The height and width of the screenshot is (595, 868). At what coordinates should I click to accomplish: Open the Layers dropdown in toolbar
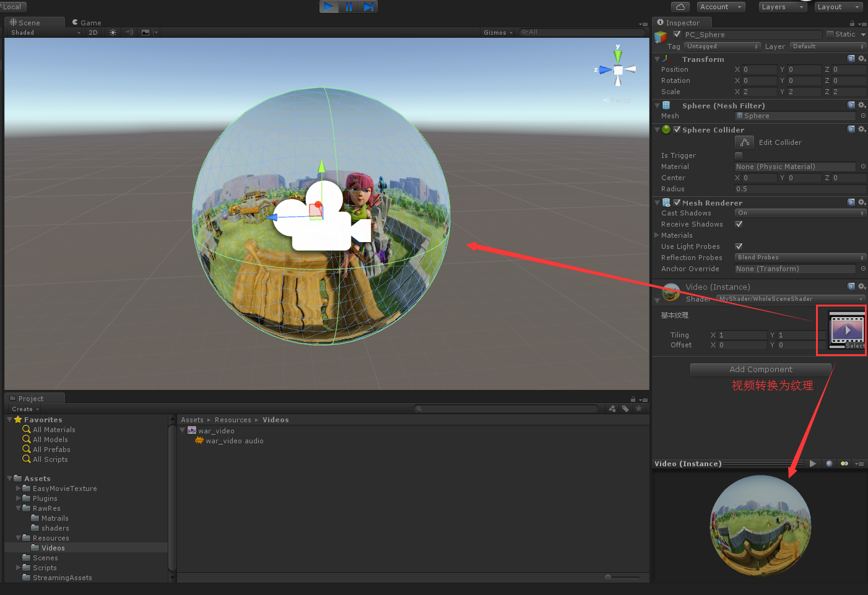pyautogui.click(x=783, y=7)
